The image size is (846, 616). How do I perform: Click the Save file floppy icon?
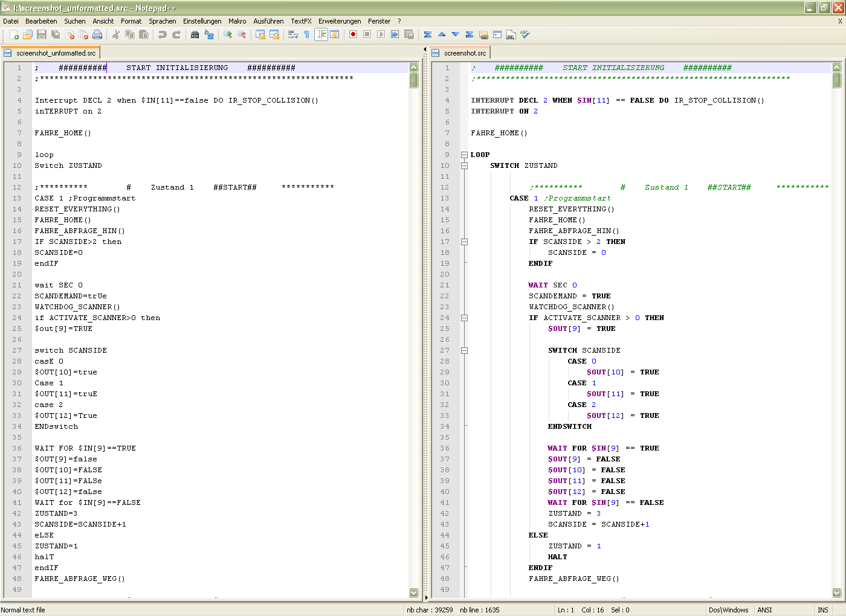(42, 35)
